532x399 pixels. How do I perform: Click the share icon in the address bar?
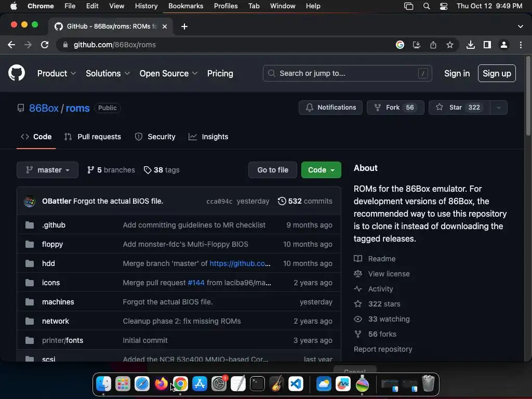pos(433,45)
